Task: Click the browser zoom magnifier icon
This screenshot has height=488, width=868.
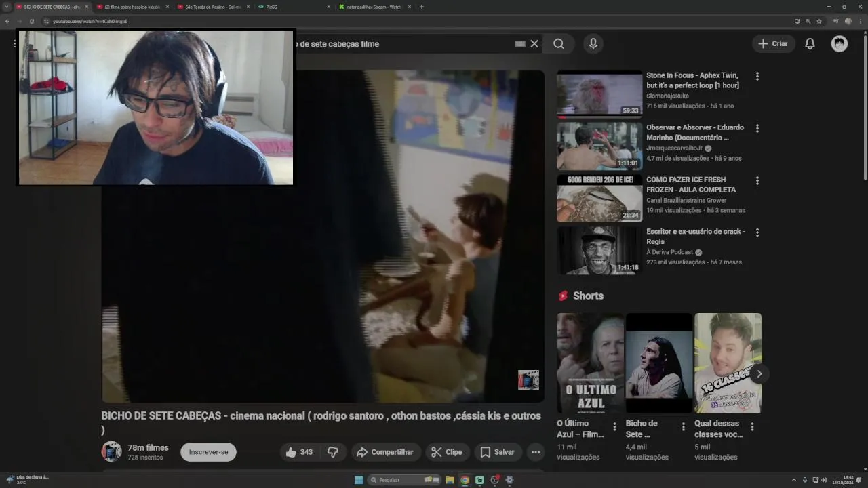Action: pos(808,21)
